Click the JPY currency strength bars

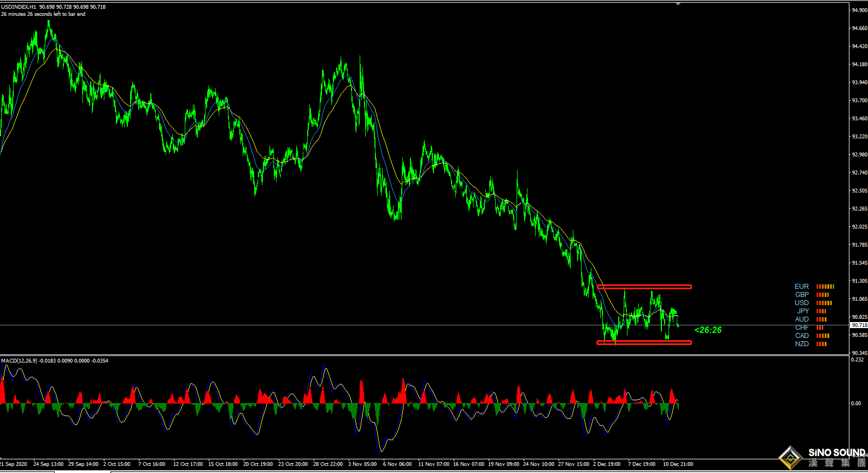(821, 311)
